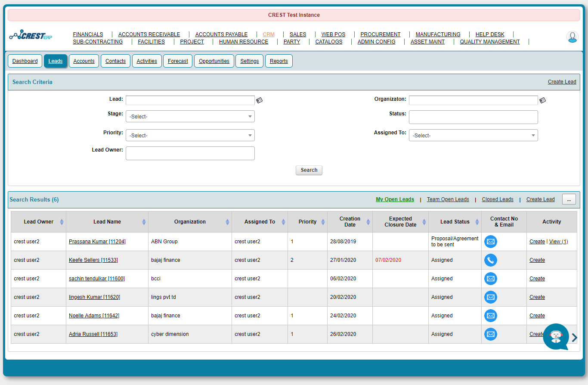Switch to the Opportunities tab
Viewport: 588px width, 385px height.
(x=214, y=61)
